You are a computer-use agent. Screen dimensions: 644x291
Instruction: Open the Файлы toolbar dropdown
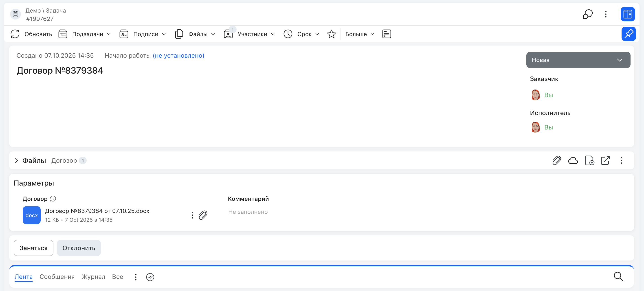213,34
